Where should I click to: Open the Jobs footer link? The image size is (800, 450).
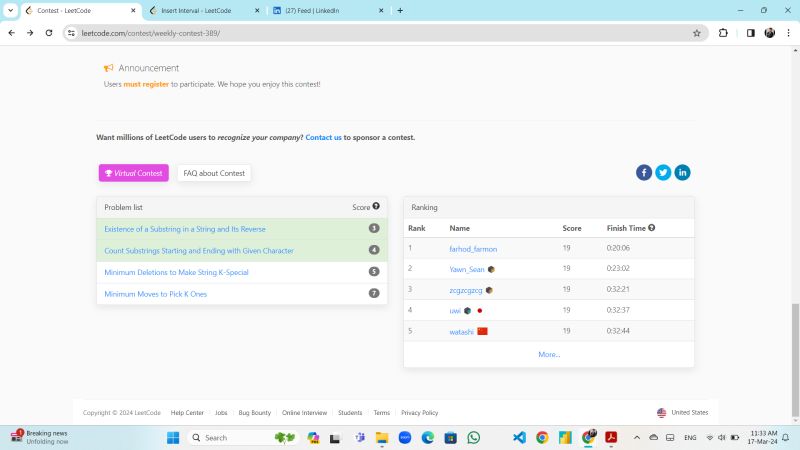[221, 413]
